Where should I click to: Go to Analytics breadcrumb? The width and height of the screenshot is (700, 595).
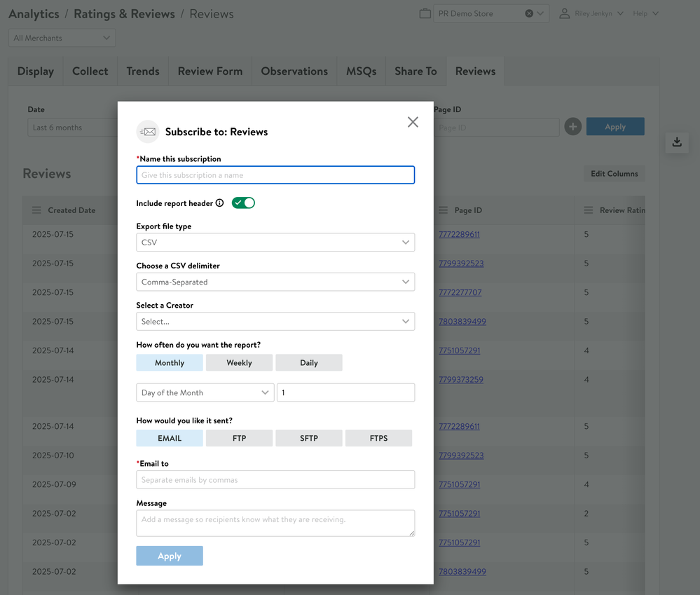[34, 14]
